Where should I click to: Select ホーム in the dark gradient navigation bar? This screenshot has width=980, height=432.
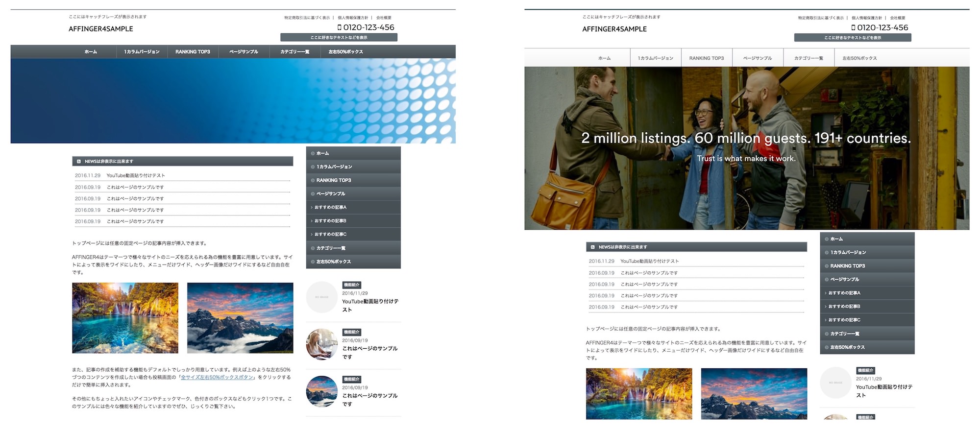pos(91,52)
